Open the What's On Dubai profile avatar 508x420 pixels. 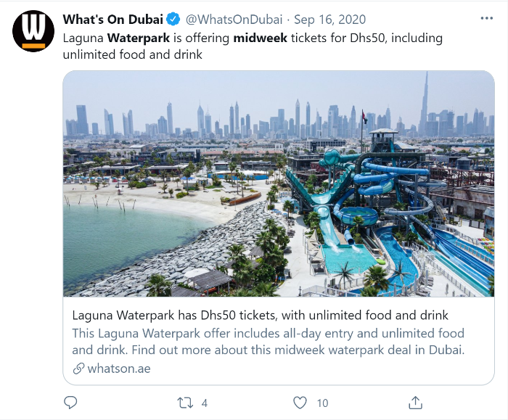33,31
